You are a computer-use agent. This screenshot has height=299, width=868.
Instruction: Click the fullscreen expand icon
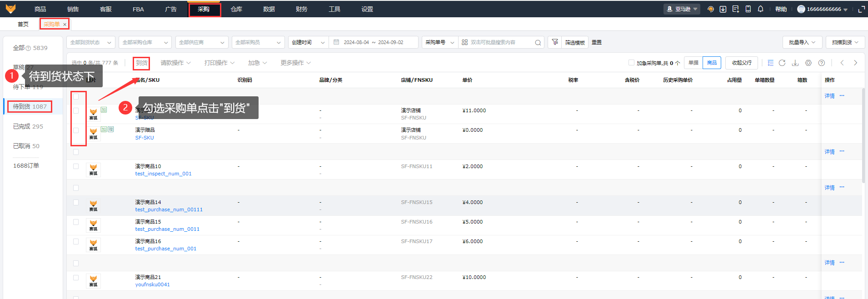click(861, 9)
